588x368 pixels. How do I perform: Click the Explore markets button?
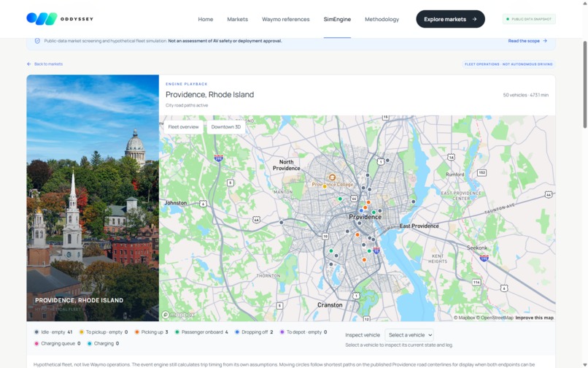click(x=450, y=19)
